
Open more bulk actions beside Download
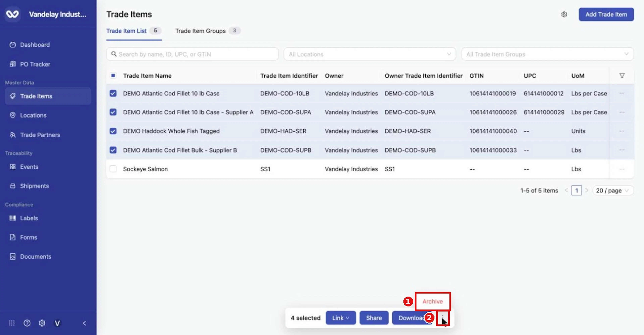coord(443,318)
